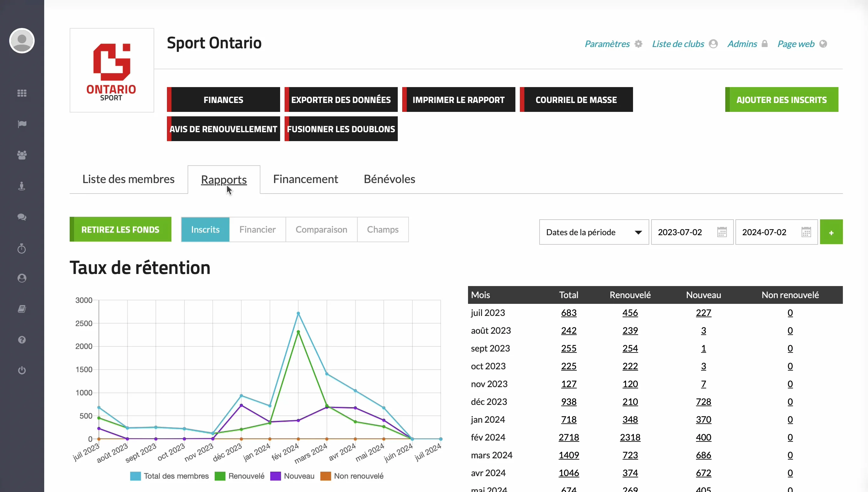Open start date calendar picker icon
This screenshot has height=492, width=868.
(722, 232)
